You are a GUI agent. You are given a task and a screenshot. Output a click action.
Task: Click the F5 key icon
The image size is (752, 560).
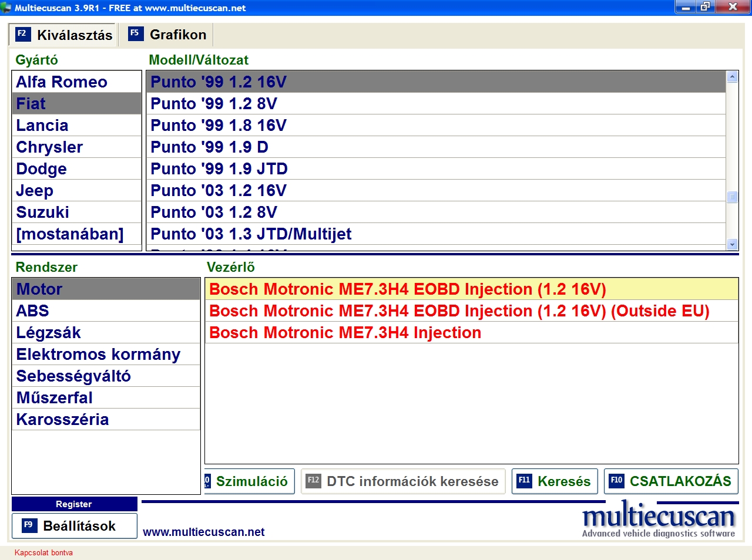[x=136, y=33]
